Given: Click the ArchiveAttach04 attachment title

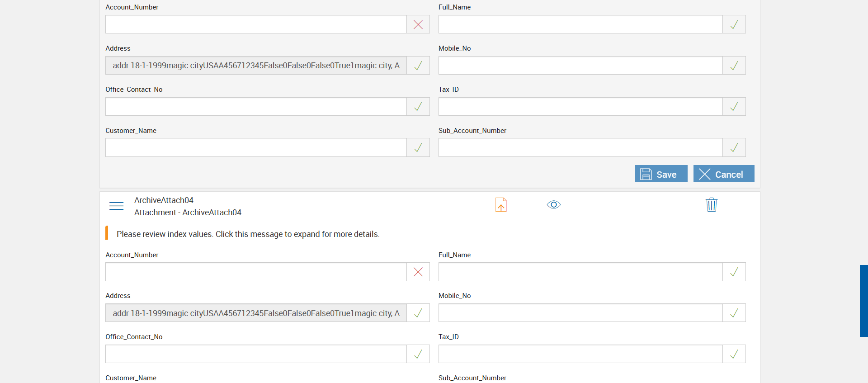Looking at the screenshot, I should point(164,200).
